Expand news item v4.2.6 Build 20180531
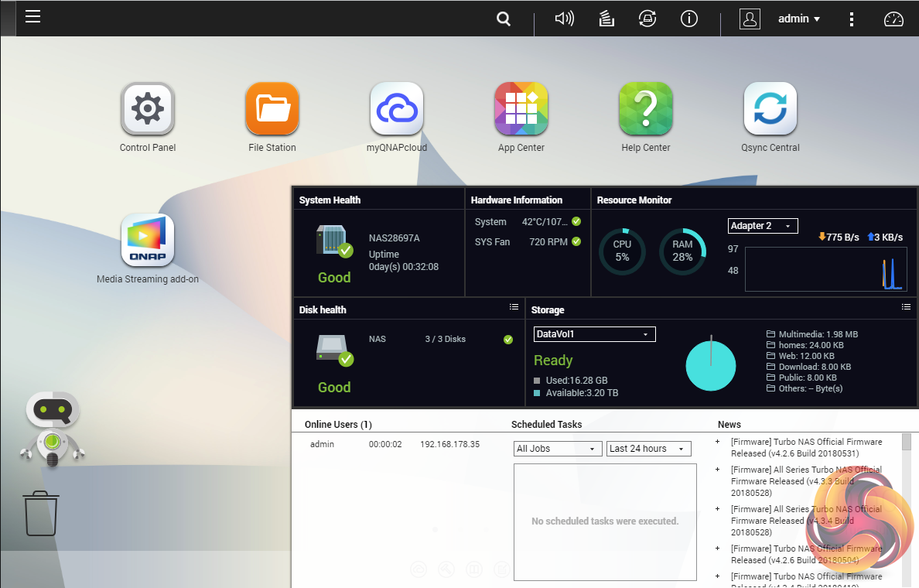Screen dimensions: 919x588 (717, 442)
